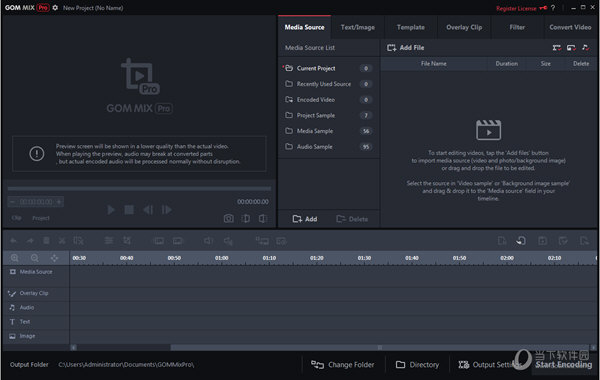Zoom in the timeline
The image size is (600, 380).
coord(15,258)
